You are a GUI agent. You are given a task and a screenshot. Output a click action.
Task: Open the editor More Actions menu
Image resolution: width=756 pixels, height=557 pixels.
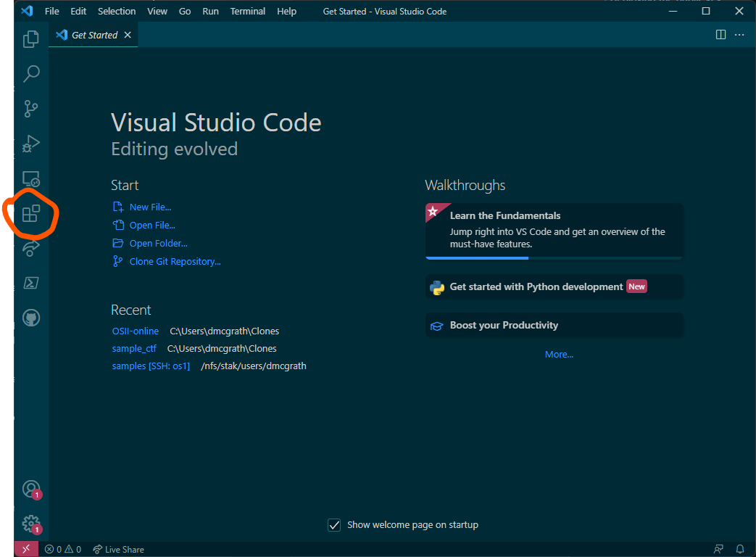coord(739,35)
